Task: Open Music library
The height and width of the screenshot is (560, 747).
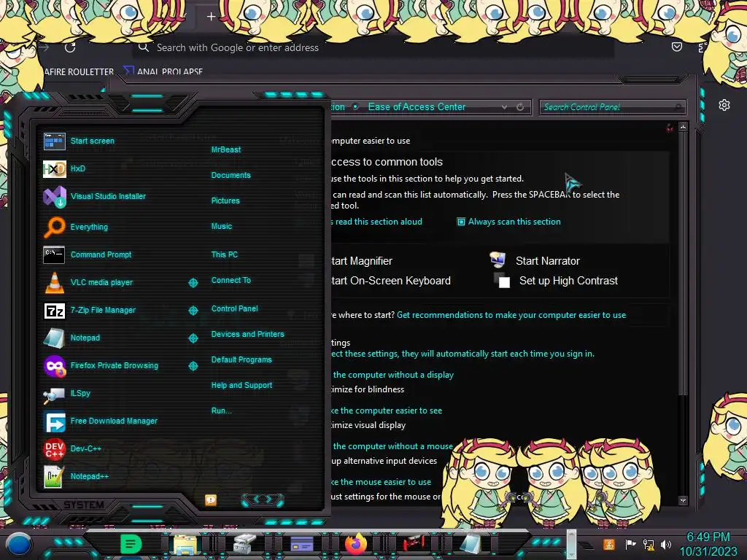Action: (222, 227)
